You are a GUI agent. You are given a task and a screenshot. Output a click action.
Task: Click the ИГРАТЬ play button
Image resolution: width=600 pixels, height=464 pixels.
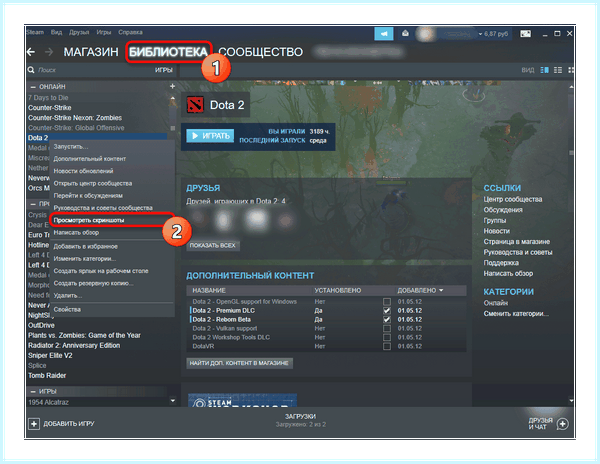pos(210,136)
